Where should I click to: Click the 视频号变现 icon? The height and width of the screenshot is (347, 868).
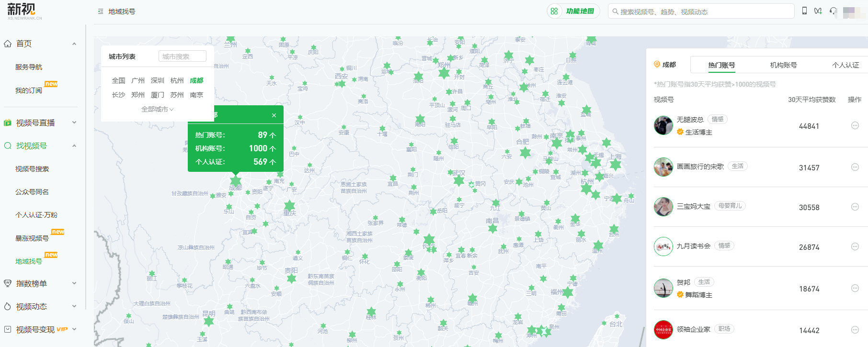click(8, 329)
